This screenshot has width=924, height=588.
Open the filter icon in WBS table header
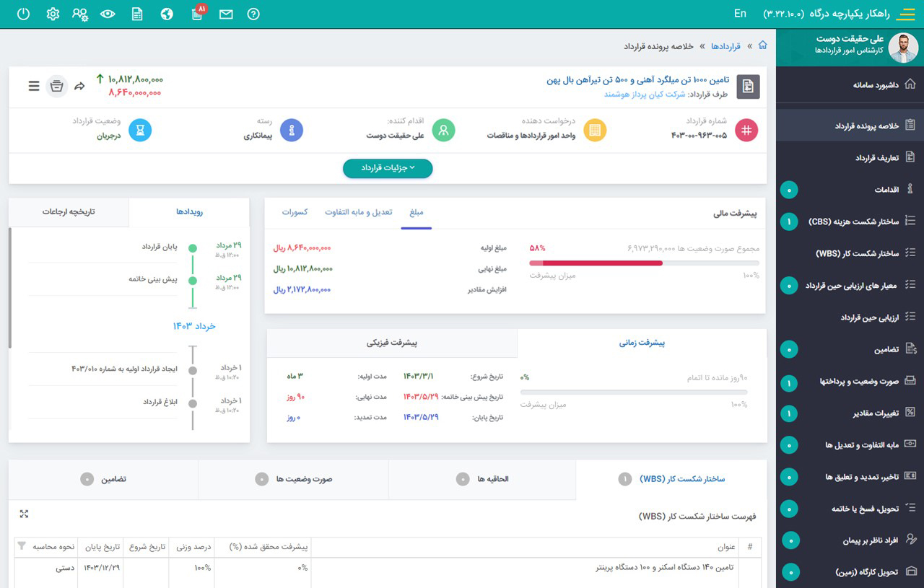(21, 545)
